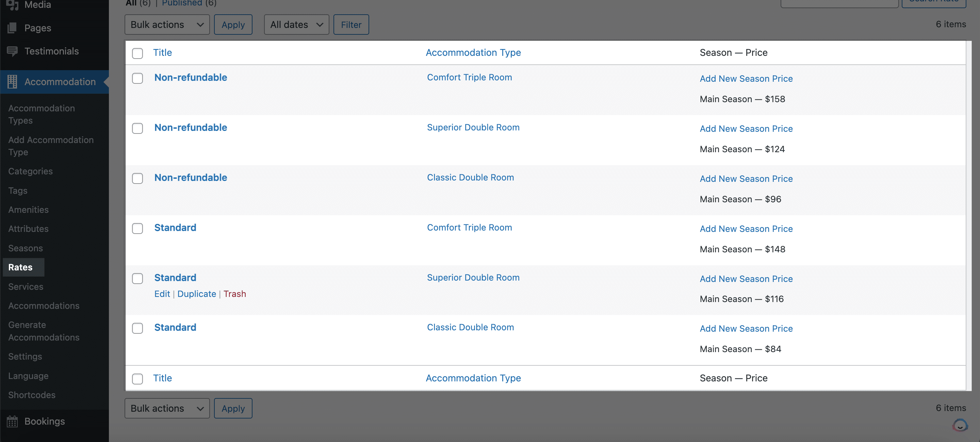Check the Non-refundable Comfort Triple Room row
Viewport: 980px width, 442px height.
[137, 78]
